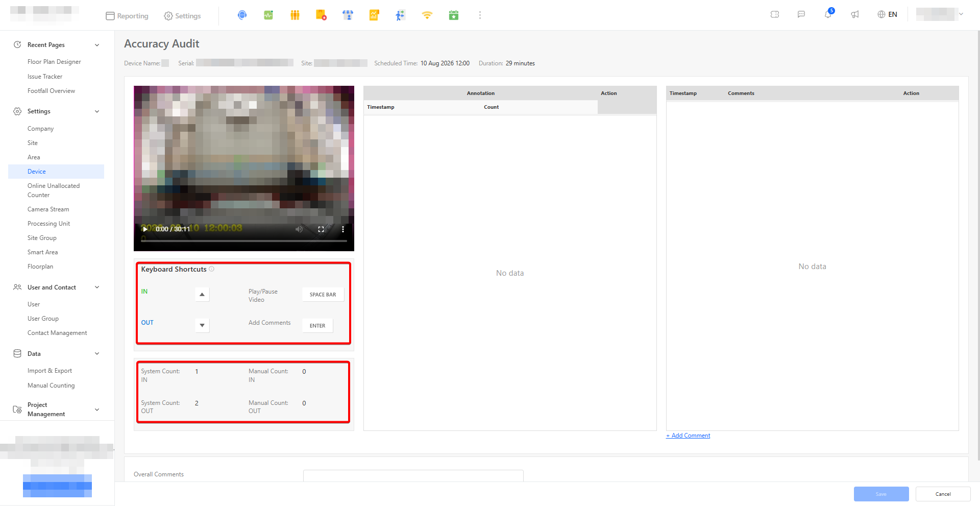
Task: Mute the video audio
Action: pyautogui.click(x=299, y=229)
